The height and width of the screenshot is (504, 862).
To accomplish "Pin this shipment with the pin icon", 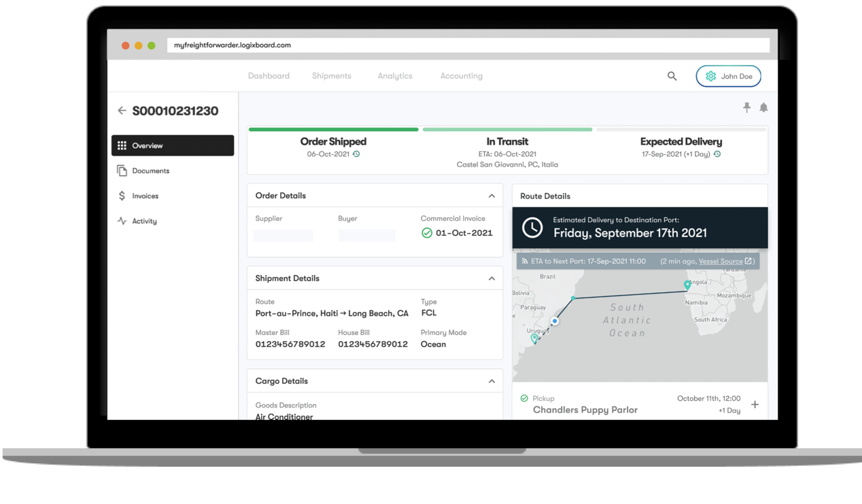I will click(746, 107).
